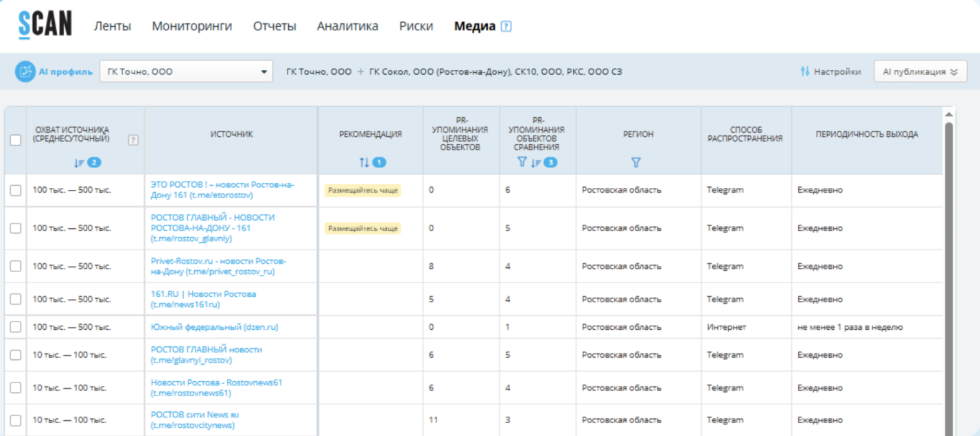
Task: Click the table vertical scrollbar
Action: tap(949, 274)
